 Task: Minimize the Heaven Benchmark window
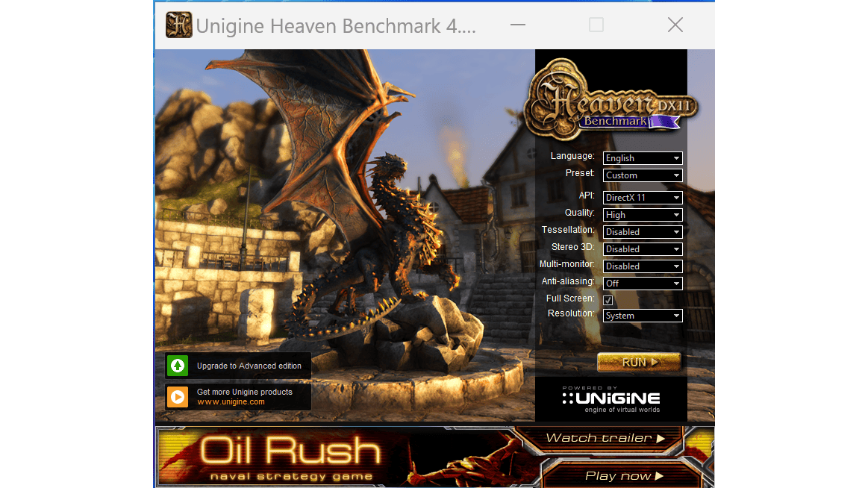pos(517,25)
